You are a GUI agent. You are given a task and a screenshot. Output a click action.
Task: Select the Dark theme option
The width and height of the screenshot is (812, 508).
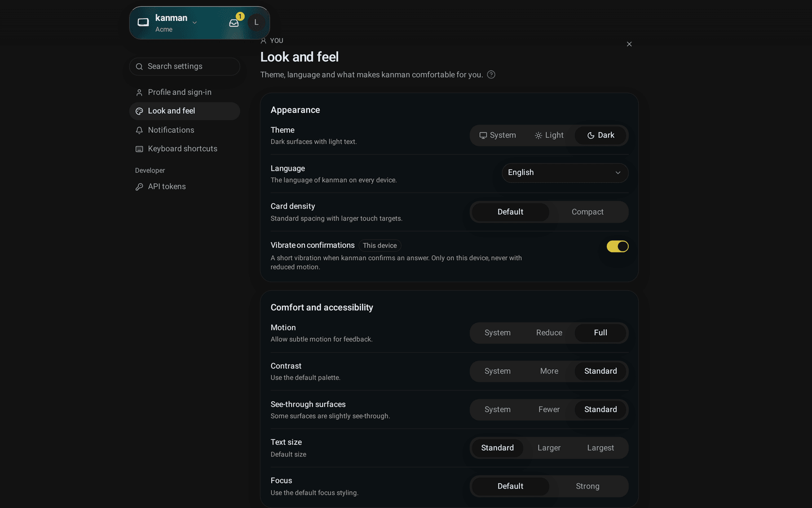pyautogui.click(x=601, y=135)
